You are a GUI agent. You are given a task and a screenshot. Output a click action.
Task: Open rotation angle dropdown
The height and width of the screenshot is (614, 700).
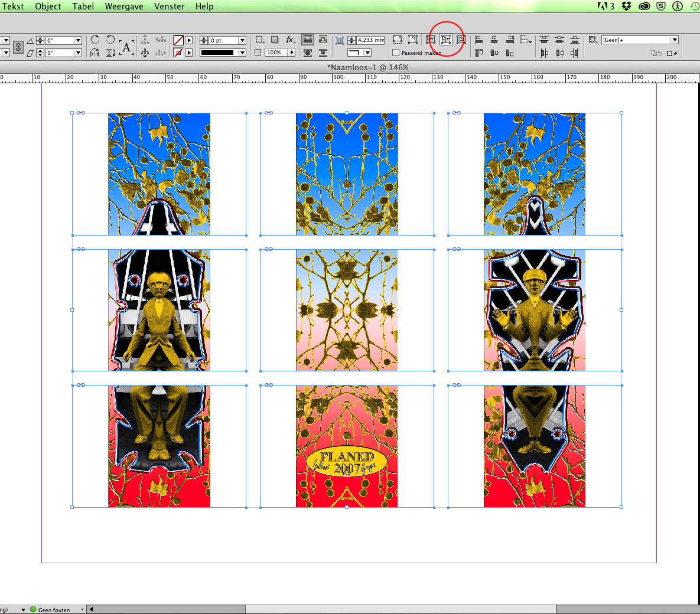(78, 40)
